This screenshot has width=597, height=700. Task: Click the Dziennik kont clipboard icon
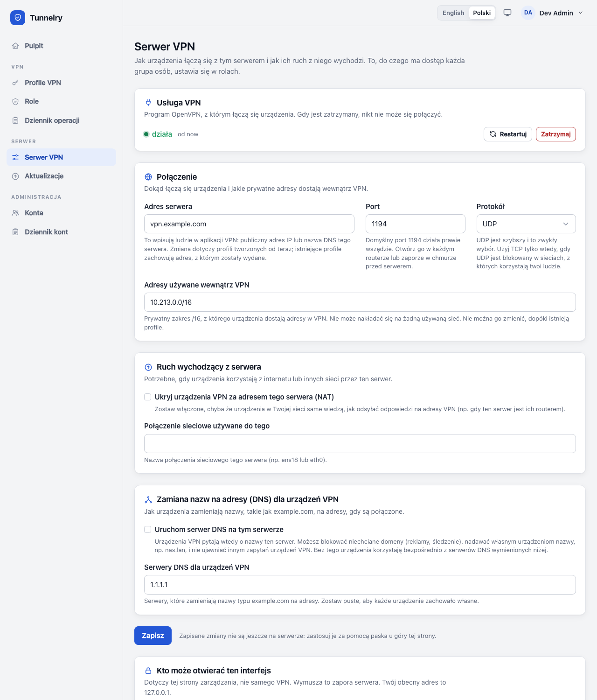tap(15, 232)
